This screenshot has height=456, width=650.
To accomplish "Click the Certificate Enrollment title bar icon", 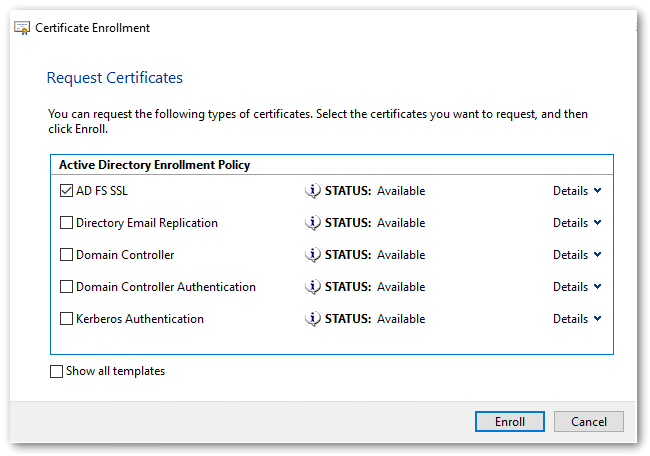I will [21, 28].
